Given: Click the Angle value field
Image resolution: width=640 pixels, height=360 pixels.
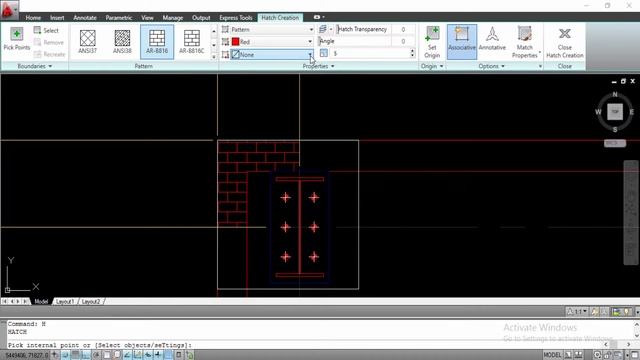Looking at the screenshot, I should (x=403, y=41).
